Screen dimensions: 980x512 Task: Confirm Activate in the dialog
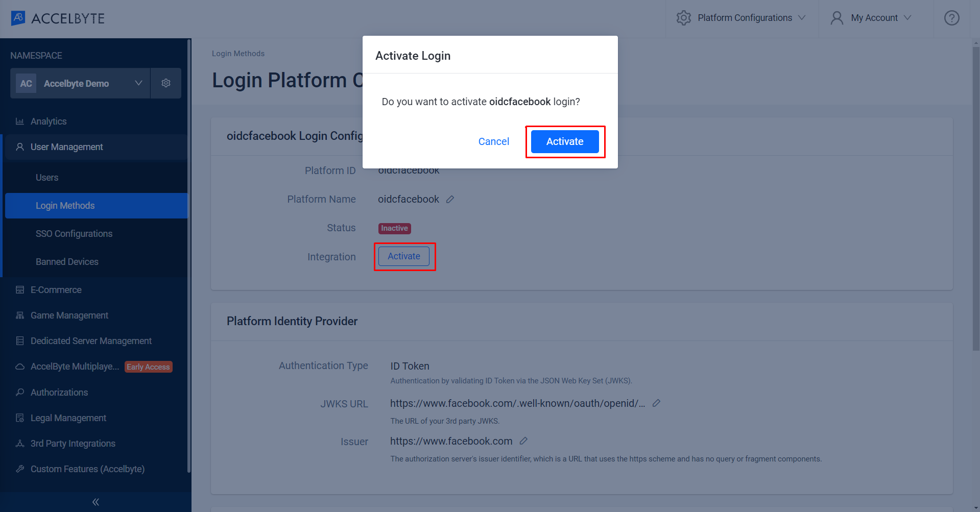(565, 141)
